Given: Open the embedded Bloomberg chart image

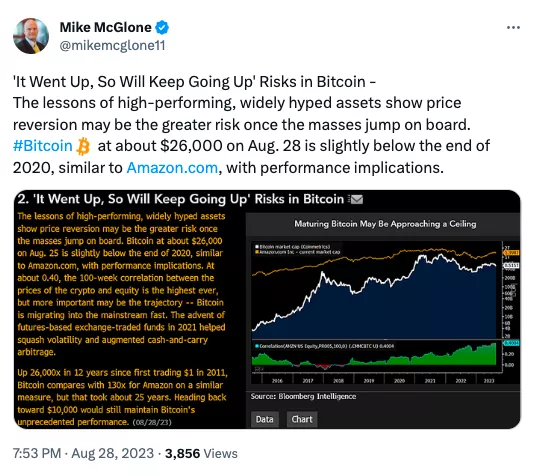Looking at the screenshot, I should click(x=267, y=309).
